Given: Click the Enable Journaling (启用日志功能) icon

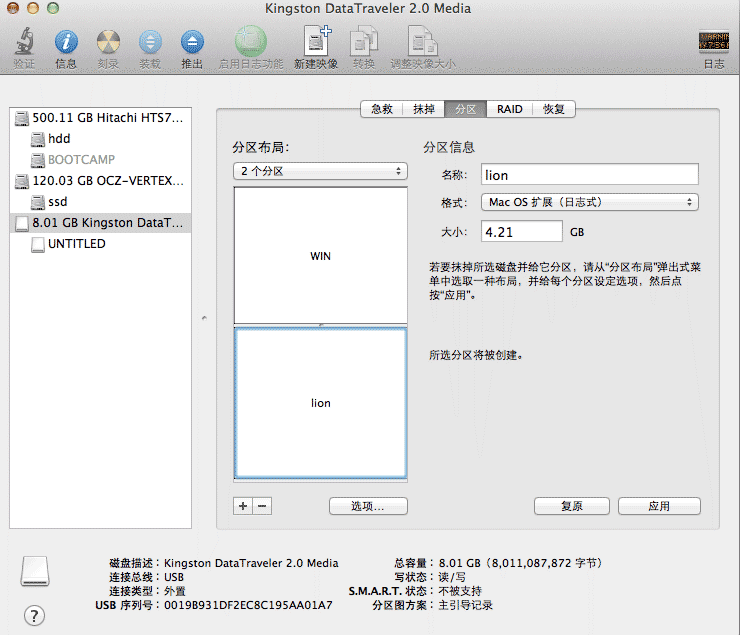Looking at the screenshot, I should pyautogui.click(x=251, y=41).
